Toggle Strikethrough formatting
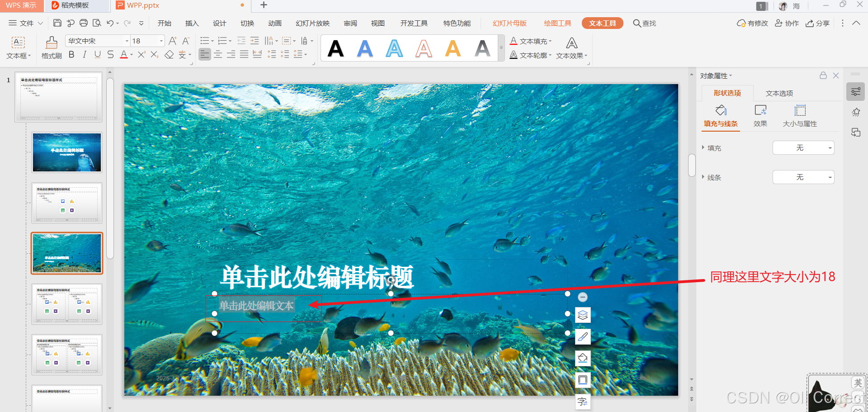The width and height of the screenshot is (868, 412). [110, 55]
